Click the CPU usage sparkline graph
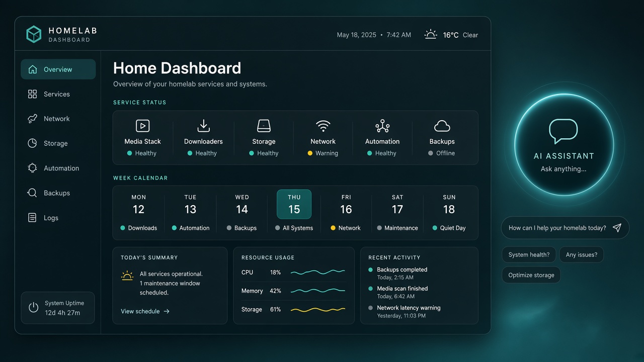 point(318,273)
